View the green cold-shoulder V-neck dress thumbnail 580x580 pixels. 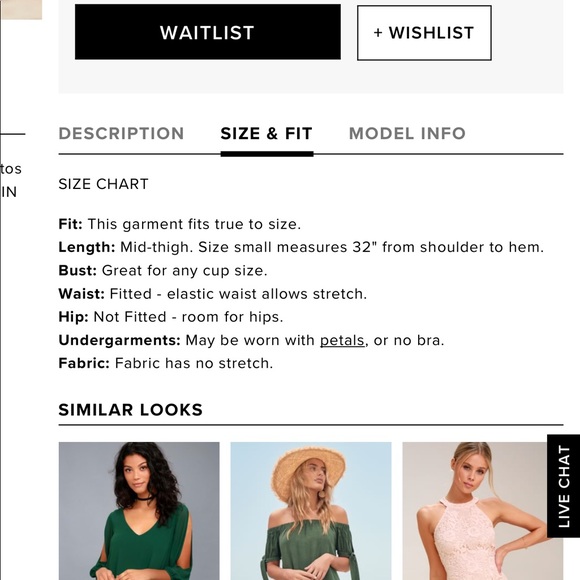pos(139,511)
